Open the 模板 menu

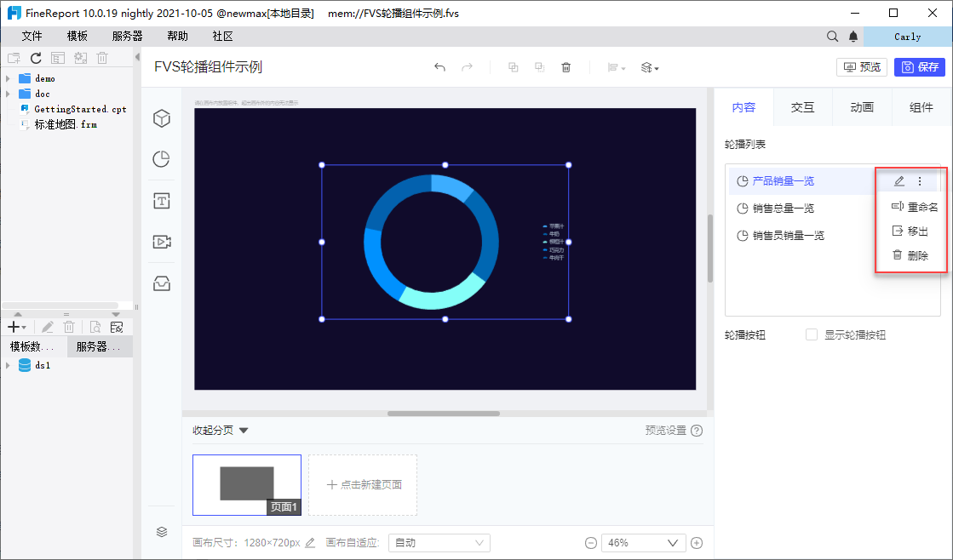(x=78, y=37)
